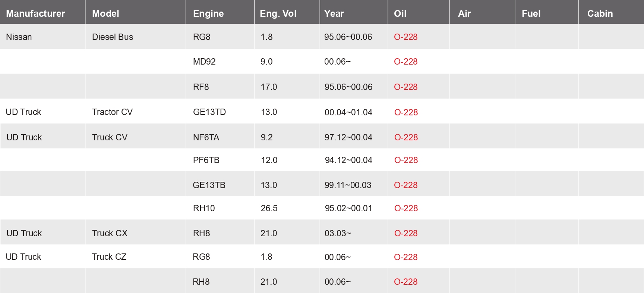Screen dimensions: 644x293
Task: Click UD Truck in Tractor CV row
Action: 23,112
